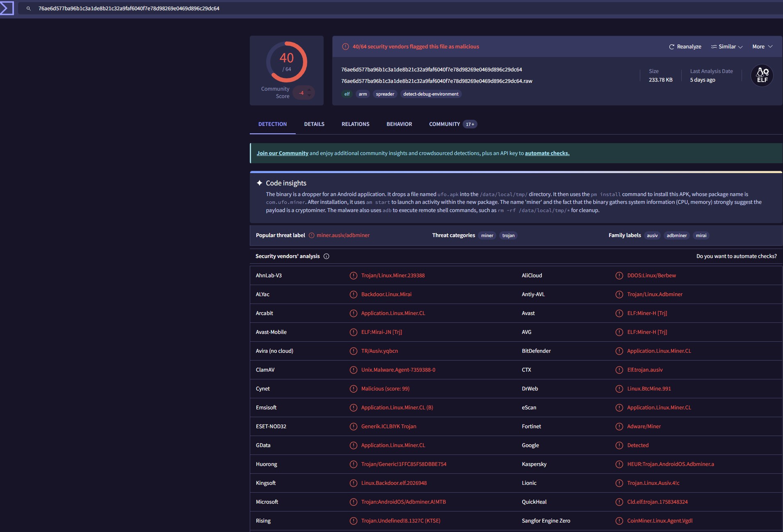Click the ESET-NOD32 detection alert icon

click(x=353, y=427)
